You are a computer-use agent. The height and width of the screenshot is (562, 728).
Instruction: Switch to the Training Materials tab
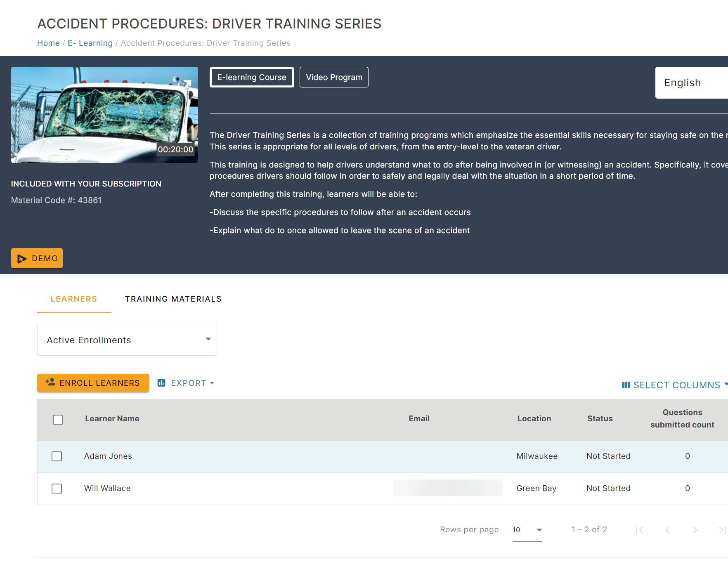tap(173, 299)
